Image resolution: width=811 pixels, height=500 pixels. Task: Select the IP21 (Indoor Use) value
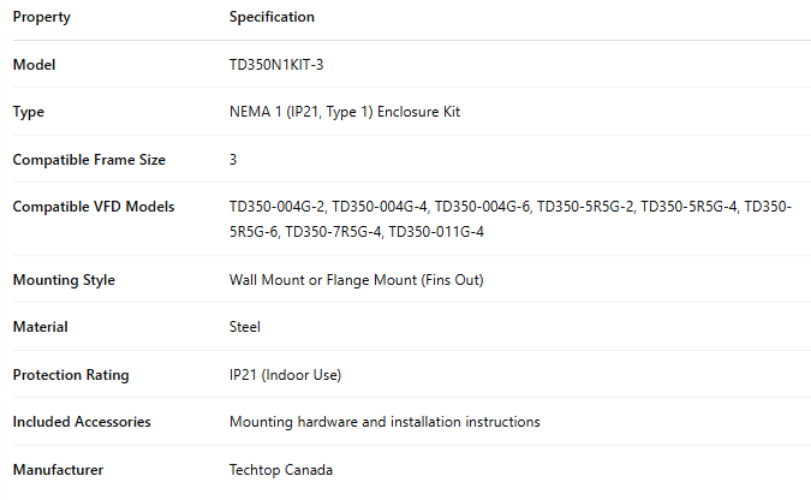point(285,375)
